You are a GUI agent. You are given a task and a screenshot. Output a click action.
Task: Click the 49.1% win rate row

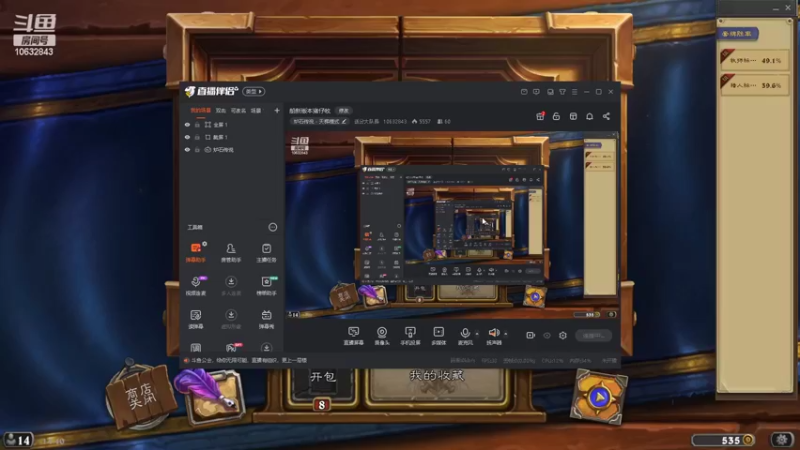[754, 60]
